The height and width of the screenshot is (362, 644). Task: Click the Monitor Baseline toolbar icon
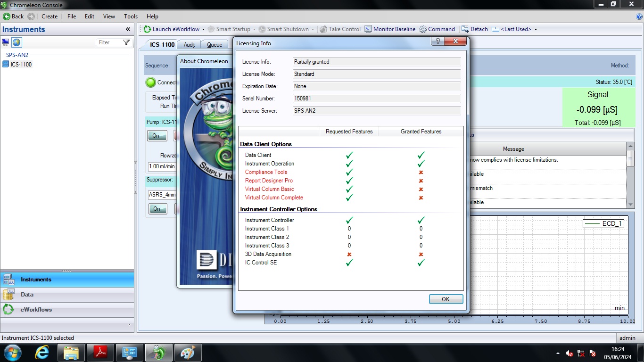click(x=368, y=29)
